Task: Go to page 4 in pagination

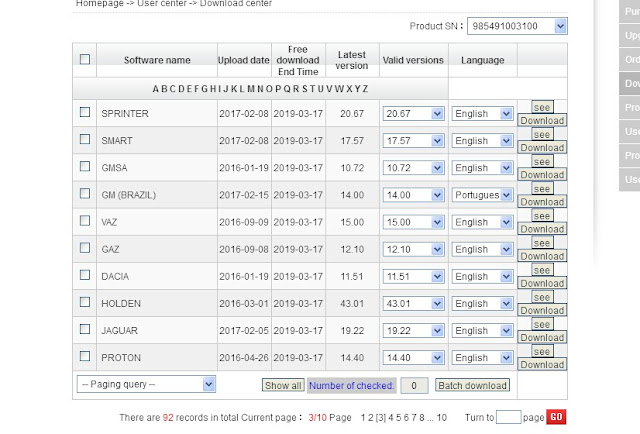Action: coord(391,418)
